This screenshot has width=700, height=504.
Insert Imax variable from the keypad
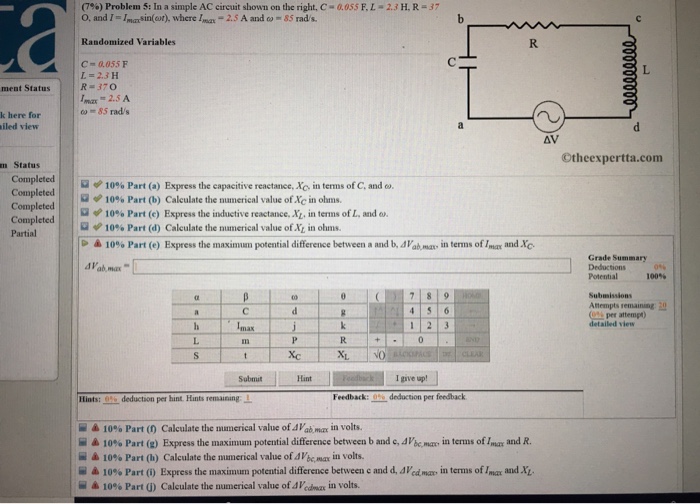click(245, 326)
